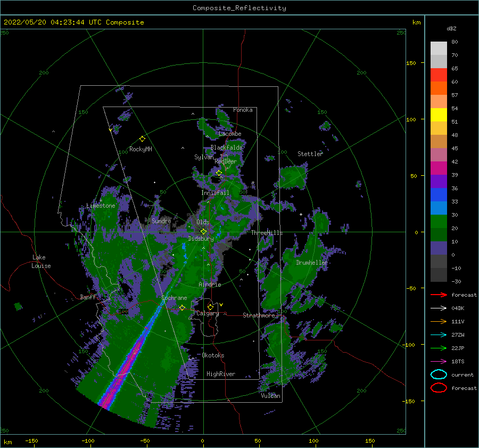Click the Vulcan city label

(x=271, y=396)
